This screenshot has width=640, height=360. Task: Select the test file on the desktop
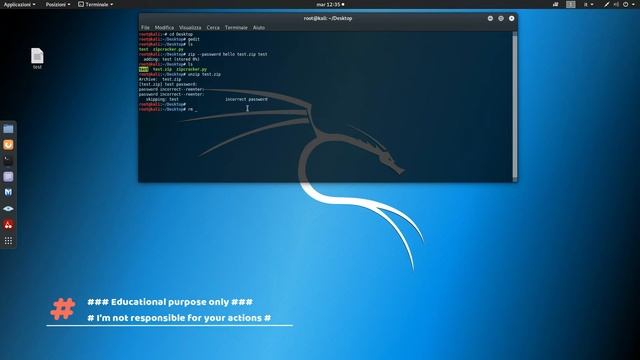pos(37,59)
